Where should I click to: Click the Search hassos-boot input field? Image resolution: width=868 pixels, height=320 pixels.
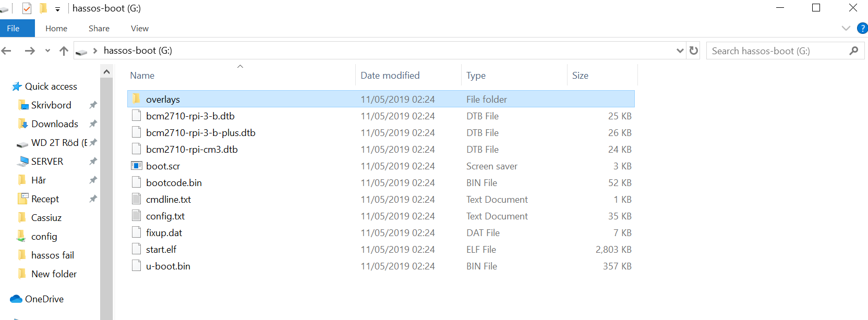click(777, 51)
